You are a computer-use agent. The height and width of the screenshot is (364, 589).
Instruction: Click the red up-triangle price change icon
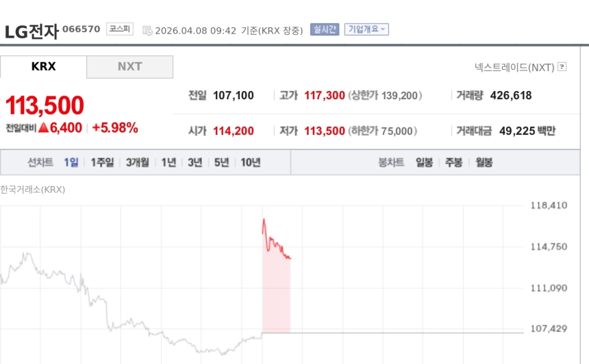43,127
